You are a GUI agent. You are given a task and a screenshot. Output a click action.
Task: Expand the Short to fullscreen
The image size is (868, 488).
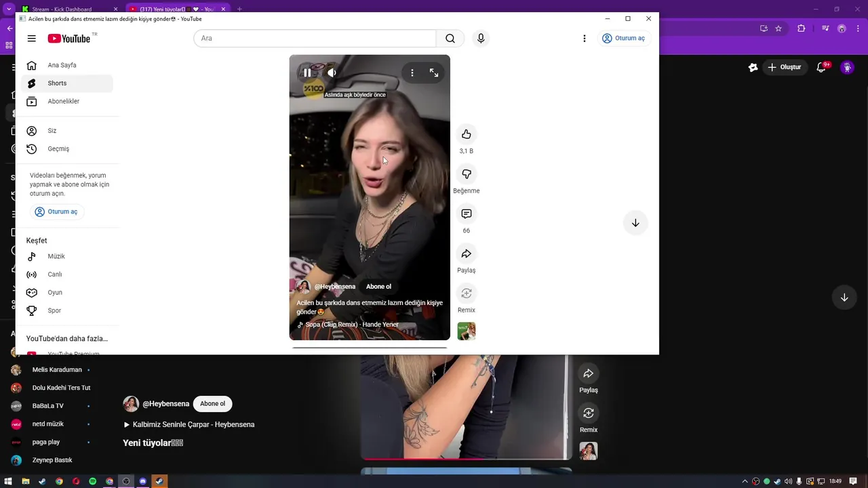click(x=434, y=73)
